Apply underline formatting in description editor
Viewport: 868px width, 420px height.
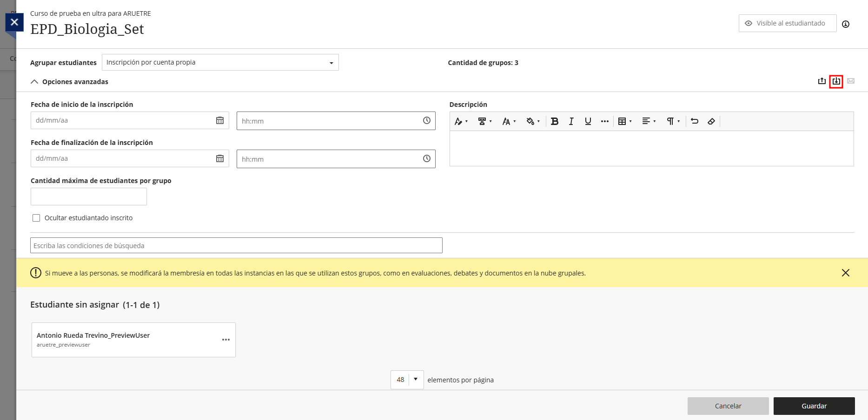588,121
